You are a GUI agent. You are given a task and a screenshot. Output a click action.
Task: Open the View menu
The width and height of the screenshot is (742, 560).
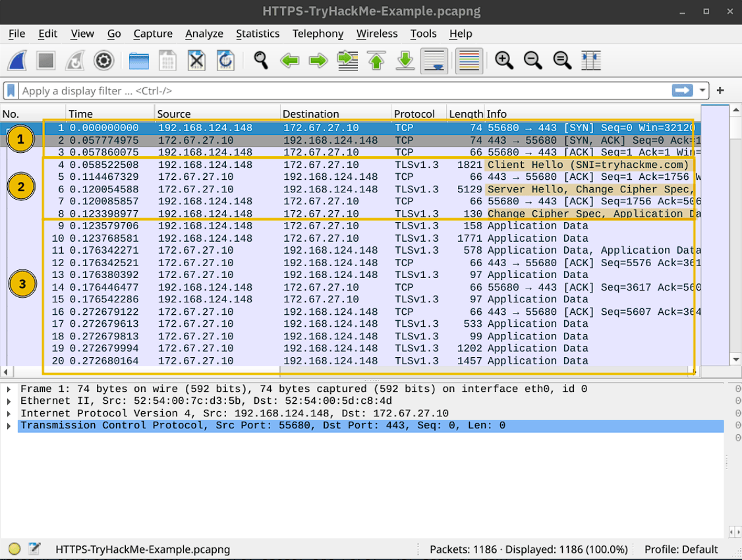coord(82,34)
